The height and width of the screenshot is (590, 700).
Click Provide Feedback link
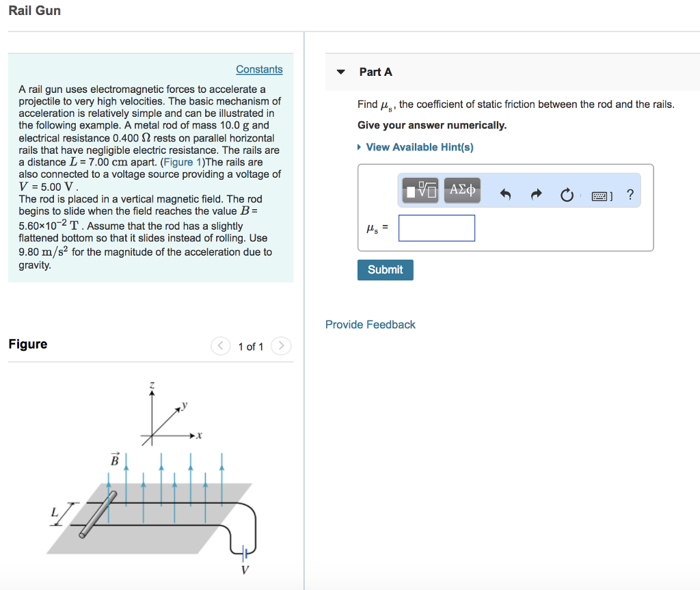[370, 324]
